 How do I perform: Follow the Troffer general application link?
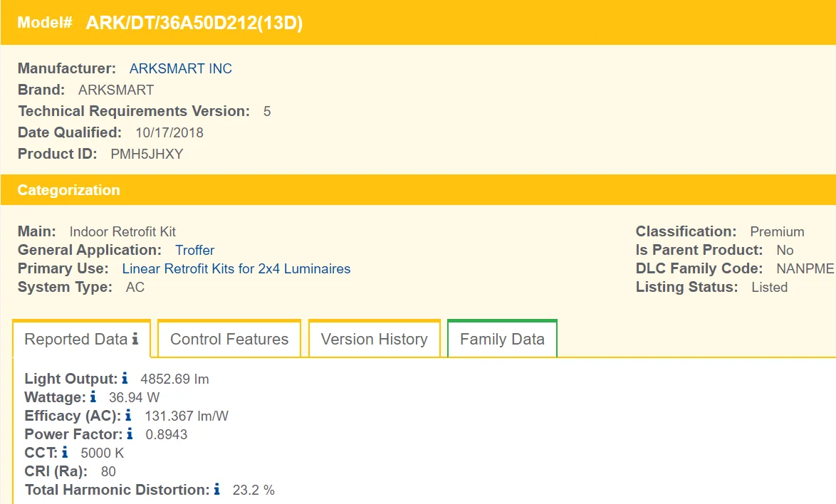[x=194, y=250]
